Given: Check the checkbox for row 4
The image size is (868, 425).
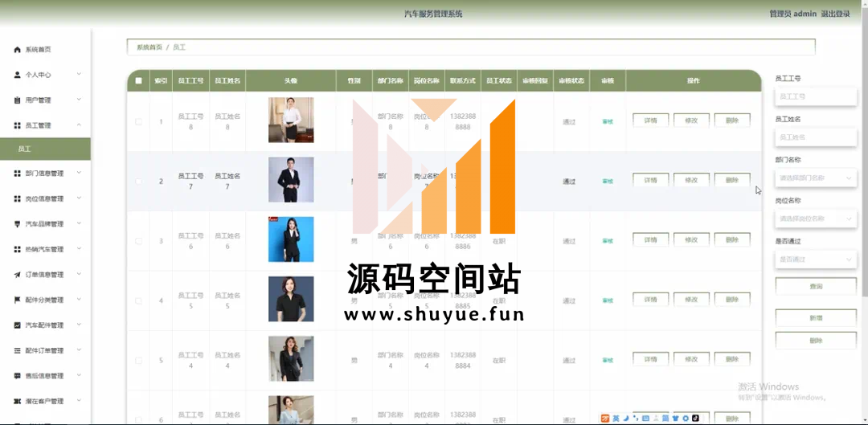Looking at the screenshot, I should (138, 301).
